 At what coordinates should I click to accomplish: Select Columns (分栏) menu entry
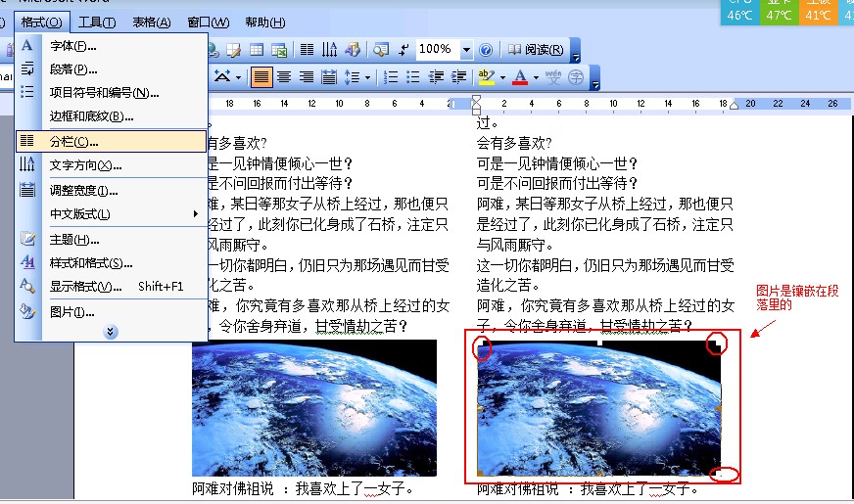112,142
